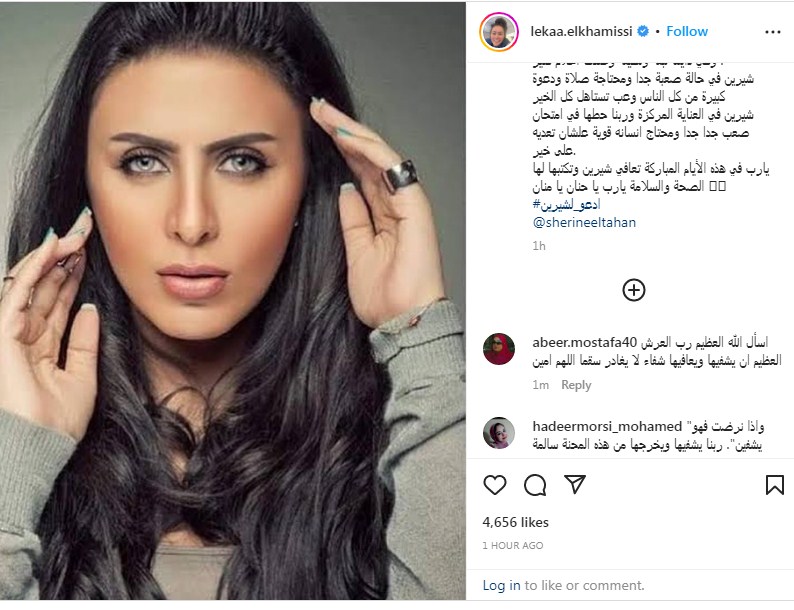The width and height of the screenshot is (794, 610).
Task: Share post via paper plane icon
Action: click(575, 484)
